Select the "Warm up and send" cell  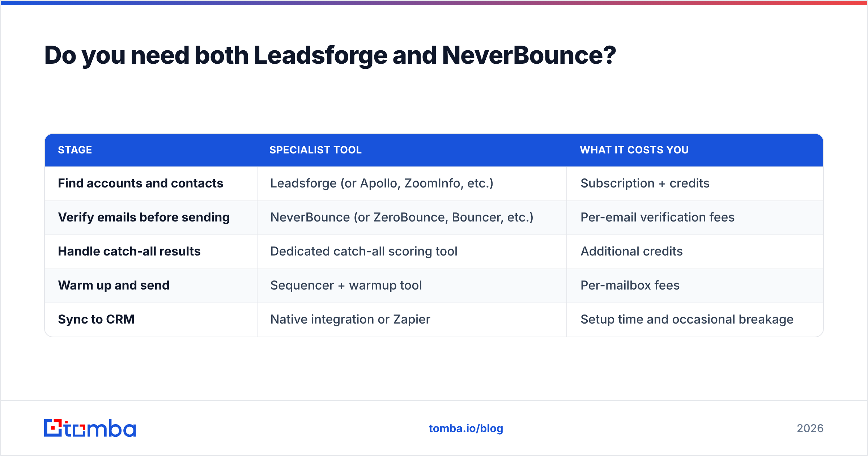click(x=151, y=286)
